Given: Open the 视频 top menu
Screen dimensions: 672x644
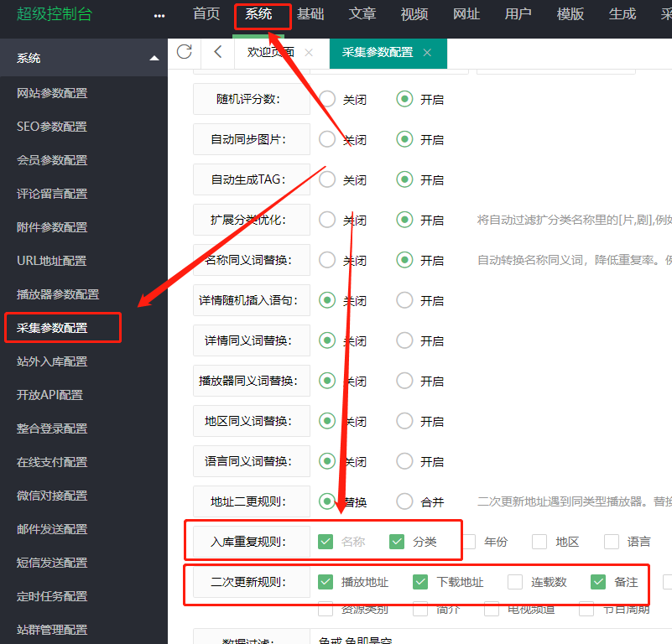Looking at the screenshot, I should coord(414,14).
